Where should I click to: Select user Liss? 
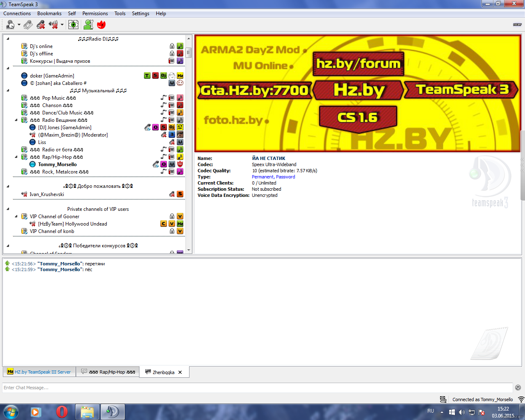[x=42, y=142]
